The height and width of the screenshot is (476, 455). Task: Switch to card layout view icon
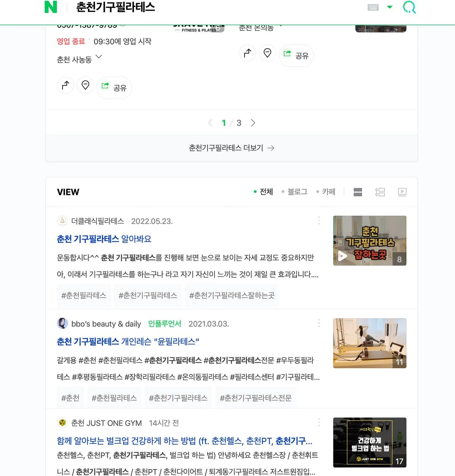358,192
